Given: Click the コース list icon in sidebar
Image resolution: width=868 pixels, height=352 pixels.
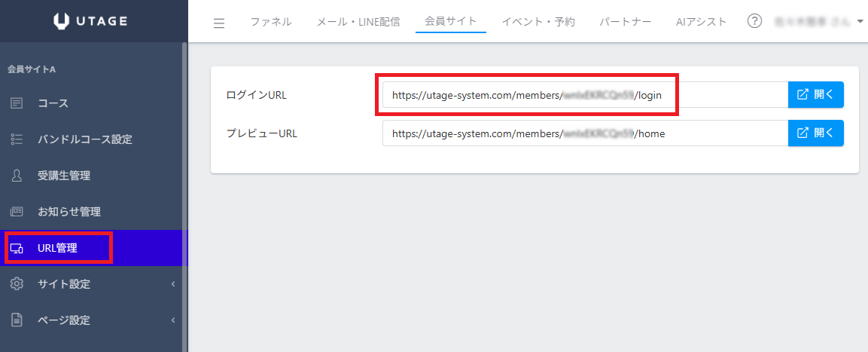Looking at the screenshot, I should pyautogui.click(x=17, y=103).
